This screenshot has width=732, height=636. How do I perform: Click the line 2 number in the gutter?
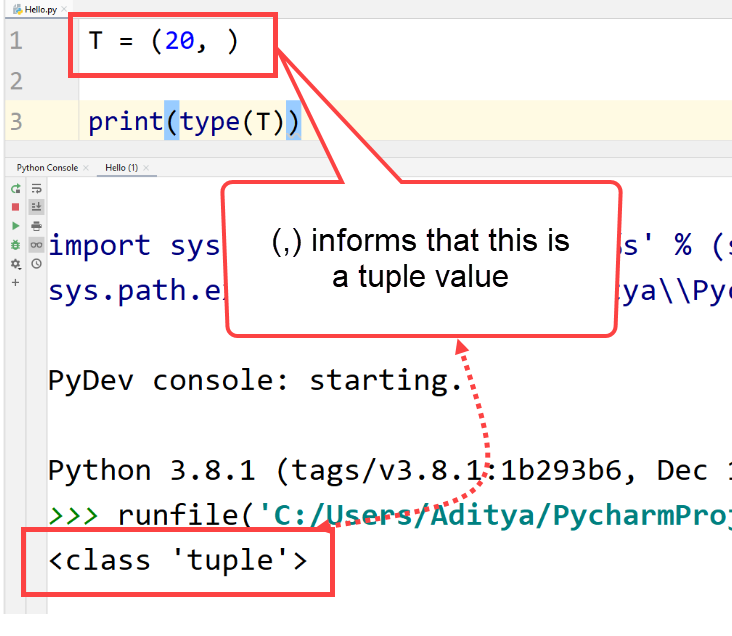16,81
